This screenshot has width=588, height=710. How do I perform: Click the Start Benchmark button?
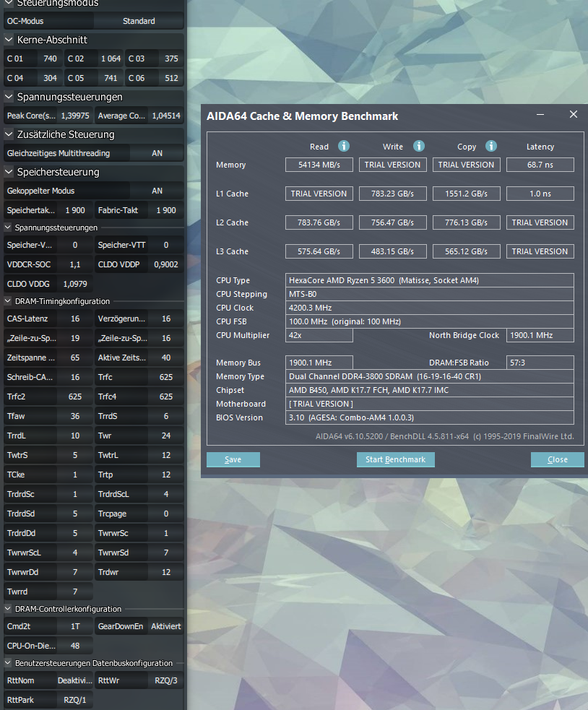(395, 459)
